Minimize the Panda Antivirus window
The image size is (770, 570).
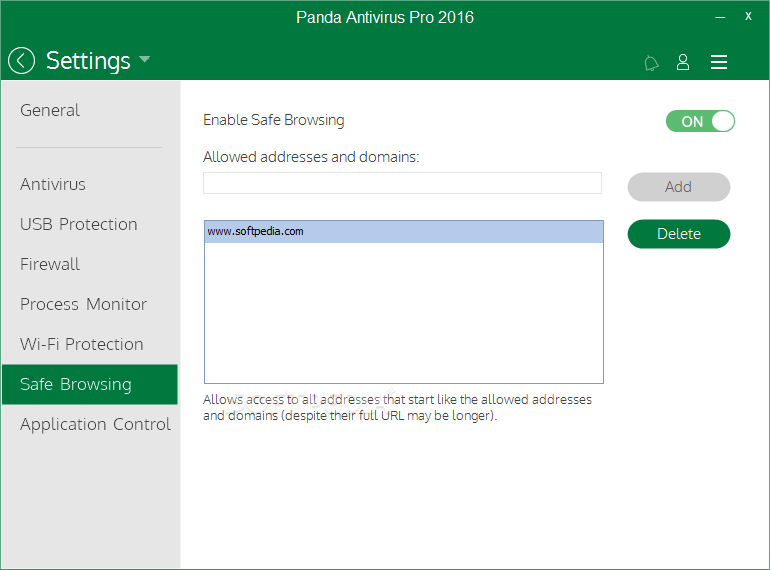(x=720, y=17)
